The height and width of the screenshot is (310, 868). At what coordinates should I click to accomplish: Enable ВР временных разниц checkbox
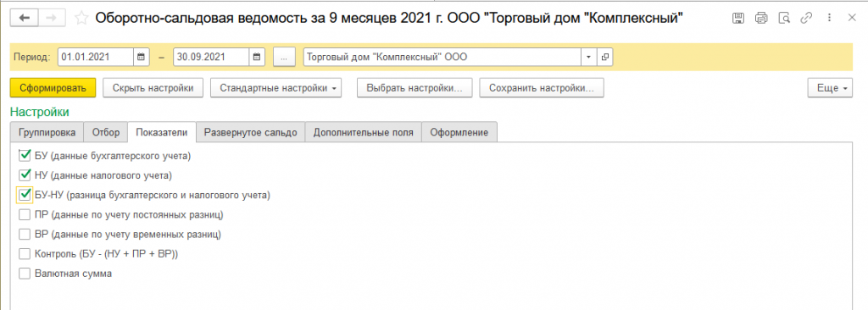24,234
